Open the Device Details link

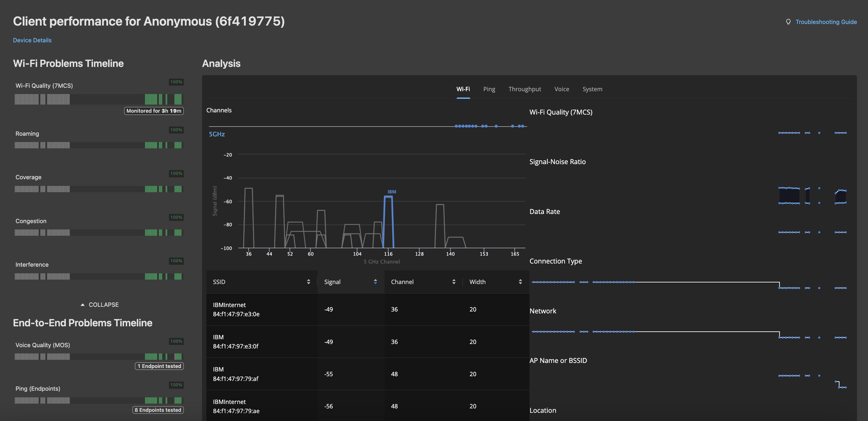pos(32,40)
